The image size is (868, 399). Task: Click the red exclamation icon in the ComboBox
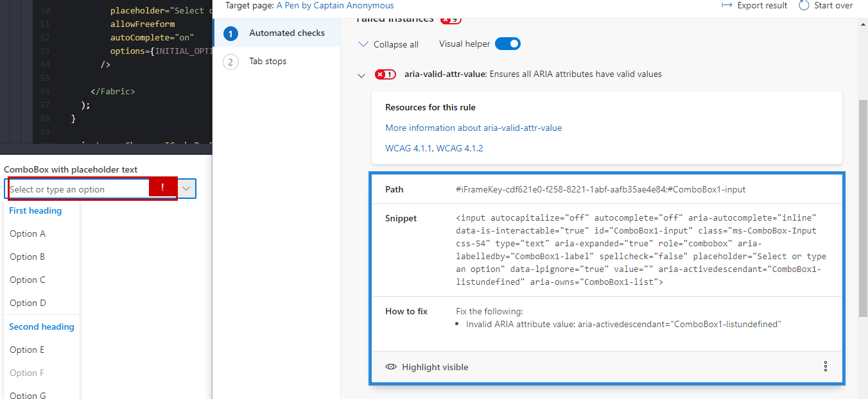[x=162, y=188]
